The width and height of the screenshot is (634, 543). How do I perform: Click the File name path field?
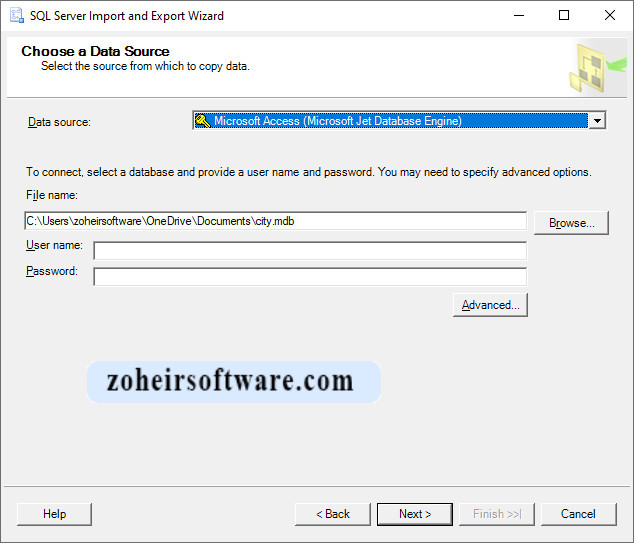(275, 221)
